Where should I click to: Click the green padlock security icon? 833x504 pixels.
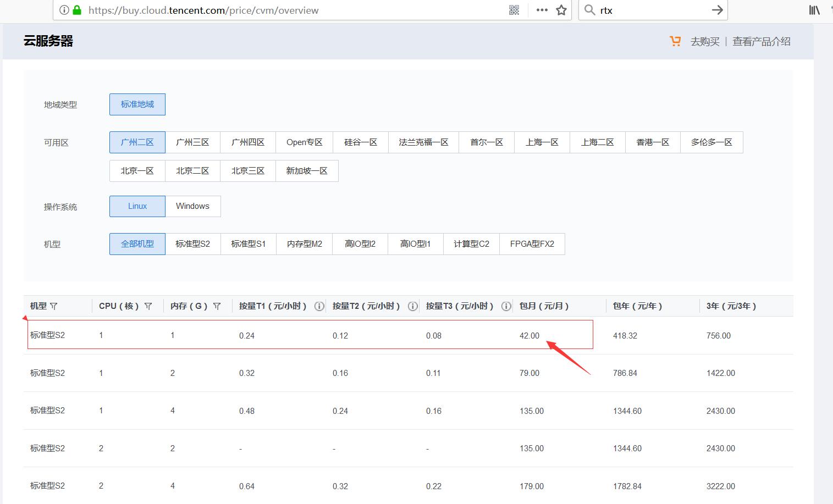pos(77,10)
